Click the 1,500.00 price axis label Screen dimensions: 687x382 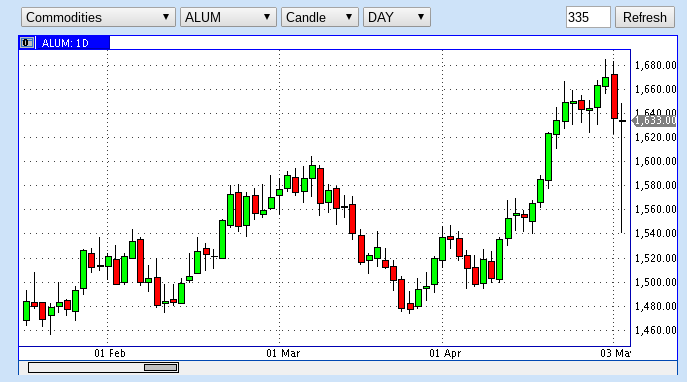tap(655, 282)
